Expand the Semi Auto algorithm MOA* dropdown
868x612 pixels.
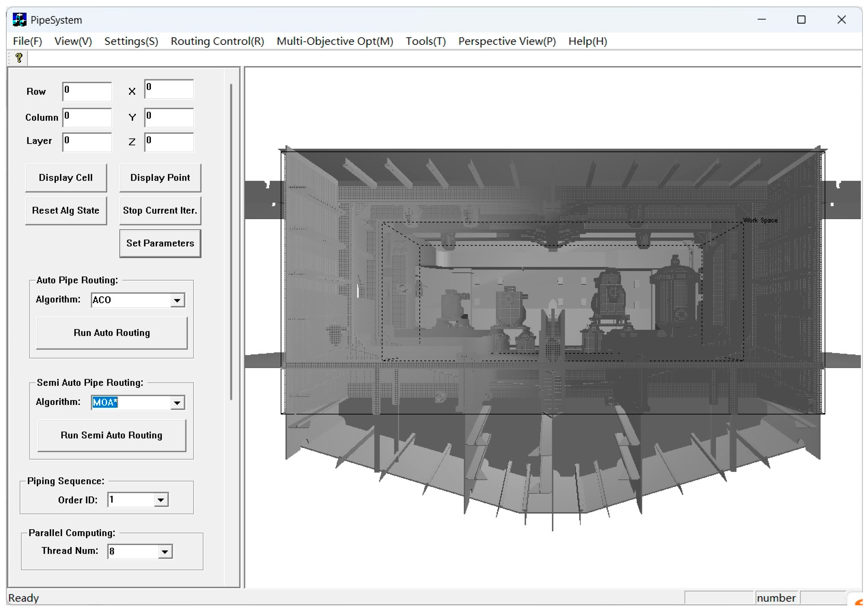[177, 403]
